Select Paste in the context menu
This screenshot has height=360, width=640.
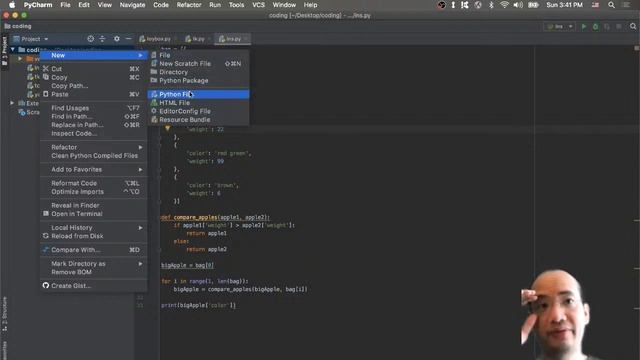(x=94, y=94)
